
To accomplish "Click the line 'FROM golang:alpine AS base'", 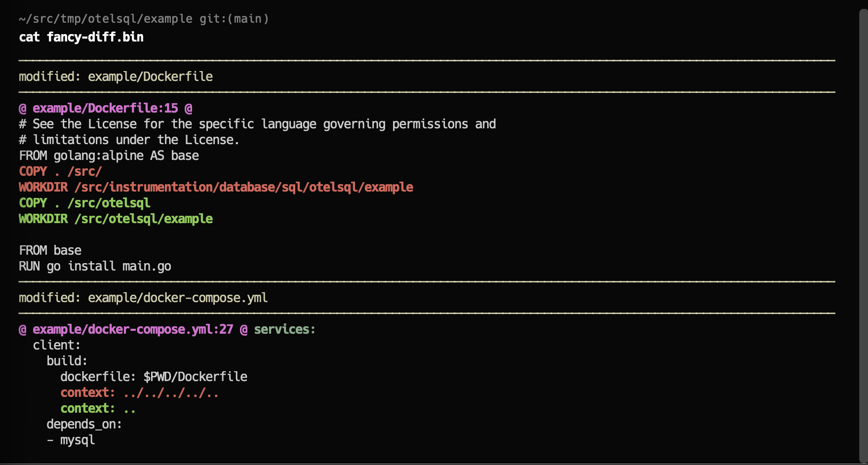I will [109, 155].
